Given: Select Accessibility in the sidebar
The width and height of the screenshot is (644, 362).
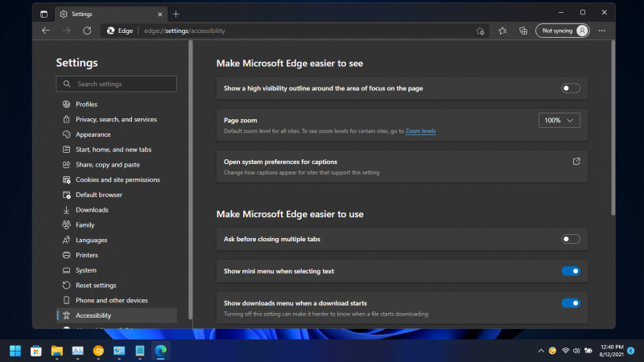Looking at the screenshot, I should coord(116,315).
